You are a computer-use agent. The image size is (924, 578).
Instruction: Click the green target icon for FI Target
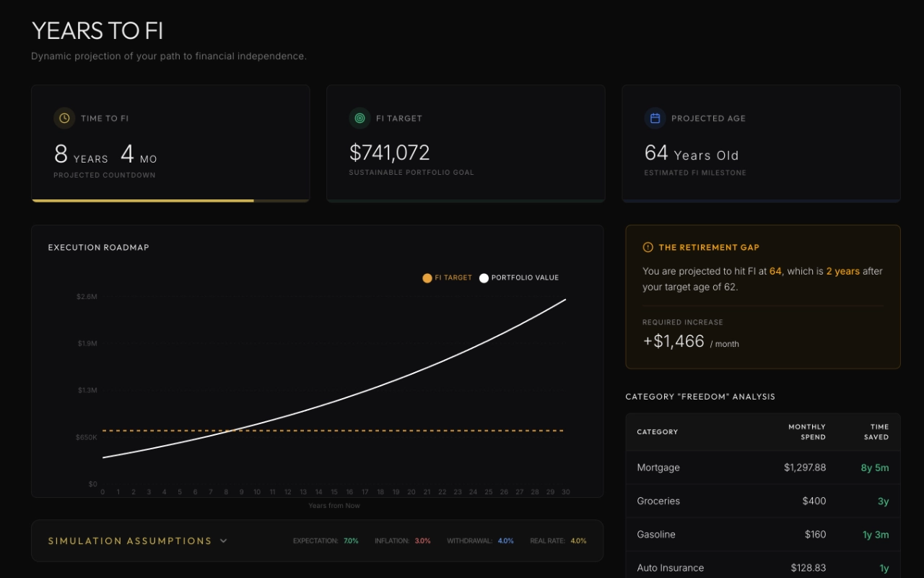pyautogui.click(x=359, y=118)
